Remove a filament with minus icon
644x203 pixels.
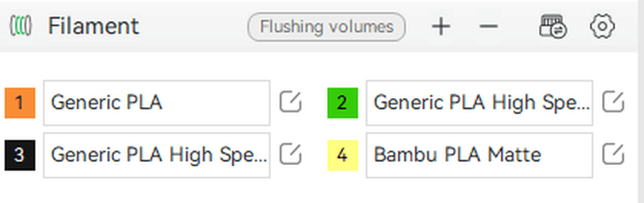coord(489,27)
